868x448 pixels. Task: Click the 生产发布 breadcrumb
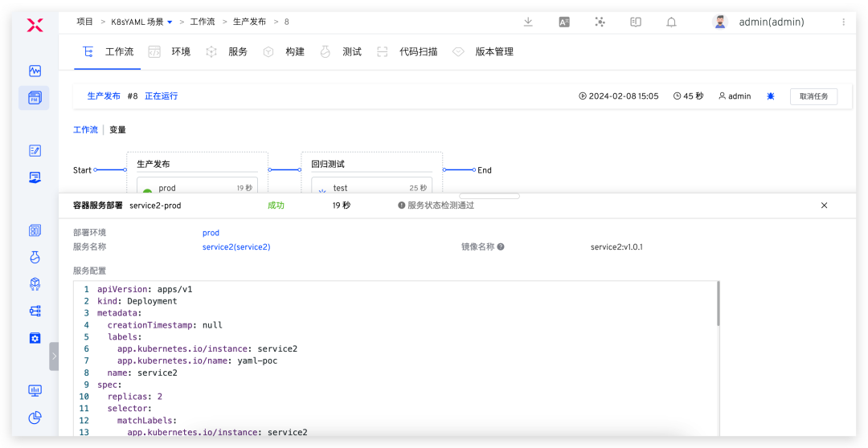pyautogui.click(x=249, y=22)
